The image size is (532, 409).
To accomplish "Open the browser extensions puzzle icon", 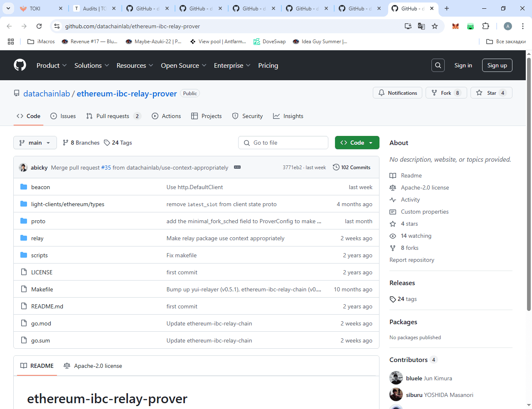I will click(x=485, y=26).
